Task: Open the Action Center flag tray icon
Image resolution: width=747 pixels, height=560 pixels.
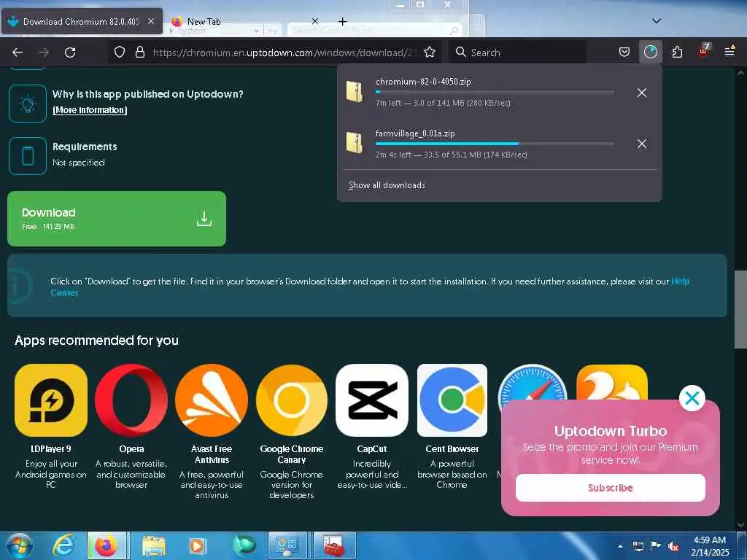Action: (x=656, y=546)
